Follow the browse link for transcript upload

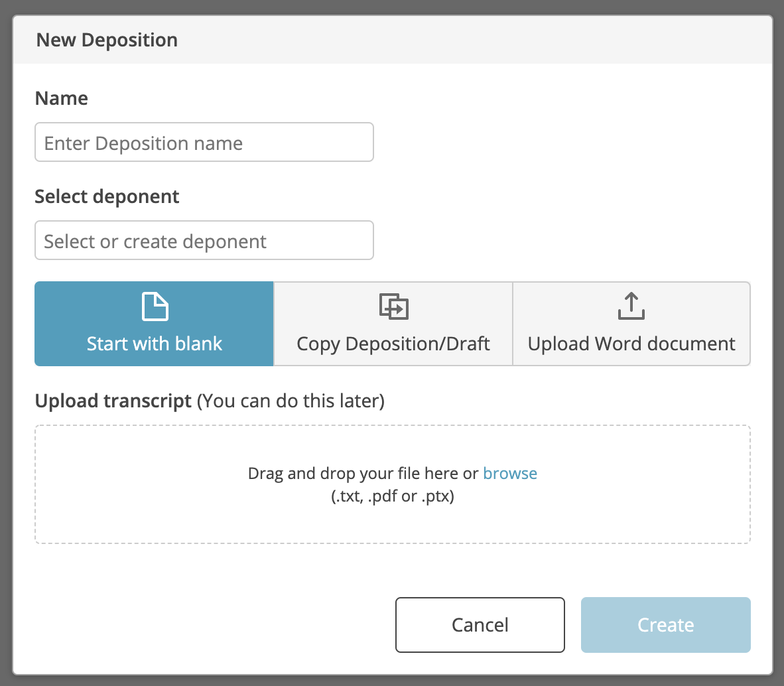[x=510, y=473]
